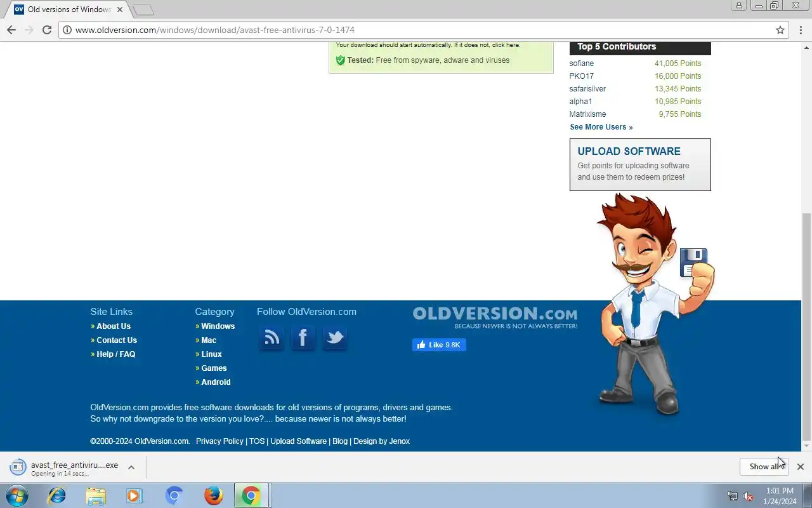Open the UPLOAD SOFTWARE box
Image resolution: width=812 pixels, height=508 pixels.
point(640,164)
